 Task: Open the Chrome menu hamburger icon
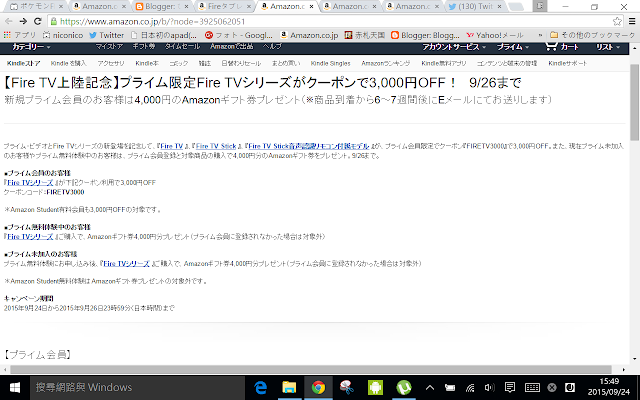coord(632,21)
